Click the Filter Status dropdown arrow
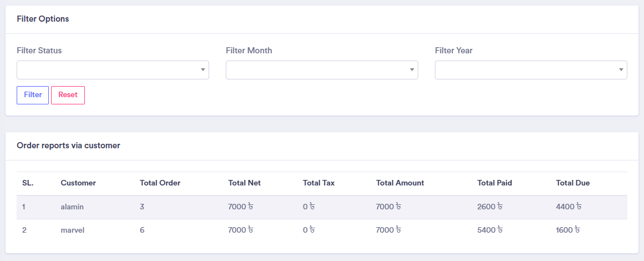Image resolution: width=644 pixels, height=261 pixels. [203, 70]
